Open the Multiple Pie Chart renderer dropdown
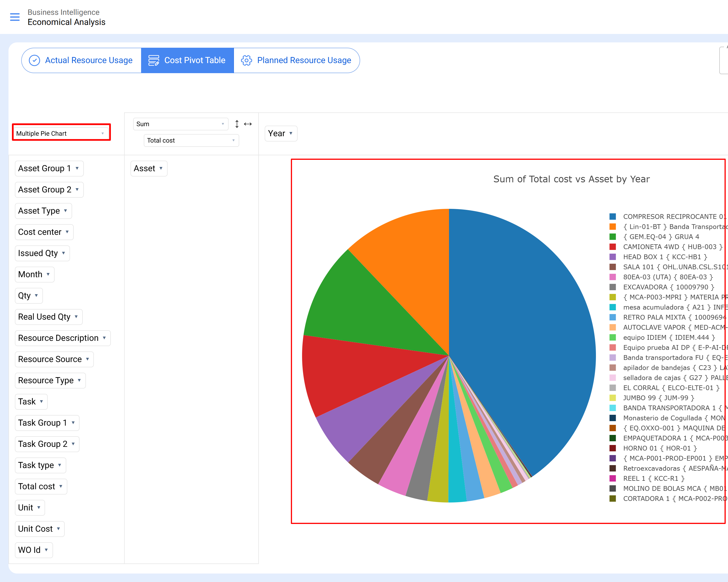This screenshot has width=728, height=582. tap(61, 134)
